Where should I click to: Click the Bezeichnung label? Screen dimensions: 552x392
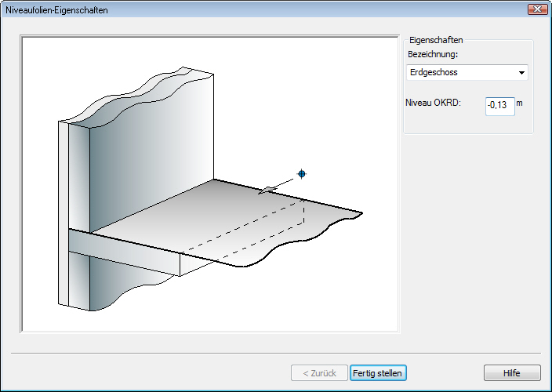pyautogui.click(x=433, y=54)
